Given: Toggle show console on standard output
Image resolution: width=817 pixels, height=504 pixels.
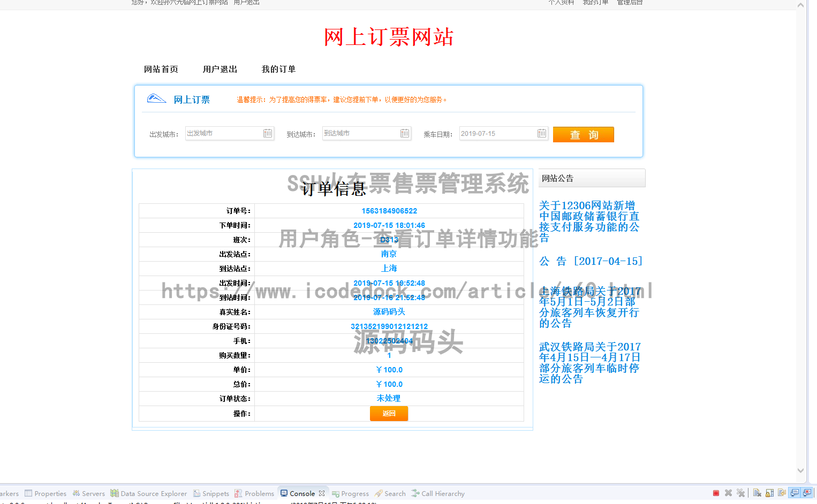Looking at the screenshot, I should [795, 493].
